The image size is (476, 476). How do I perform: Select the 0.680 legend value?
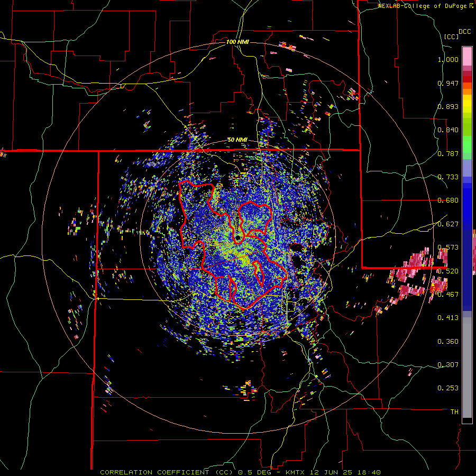[448, 200]
